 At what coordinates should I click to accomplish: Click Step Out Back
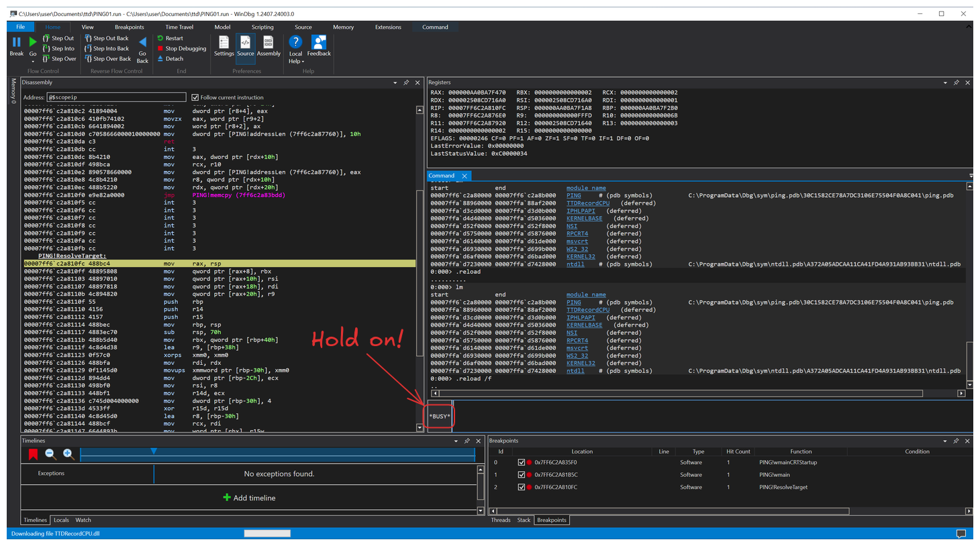pyautogui.click(x=106, y=38)
